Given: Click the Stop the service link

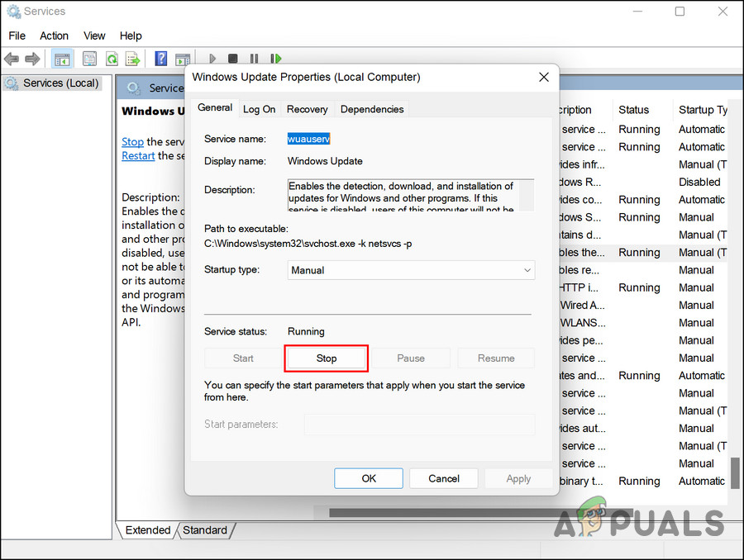Looking at the screenshot, I should (132, 142).
